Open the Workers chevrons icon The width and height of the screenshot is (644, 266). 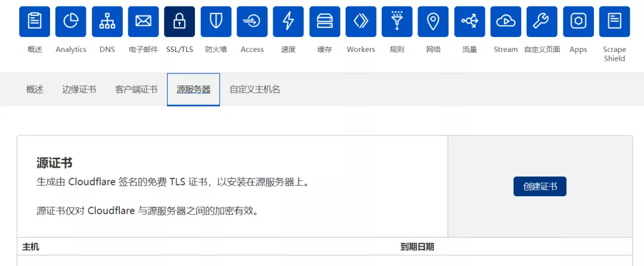pos(361,21)
